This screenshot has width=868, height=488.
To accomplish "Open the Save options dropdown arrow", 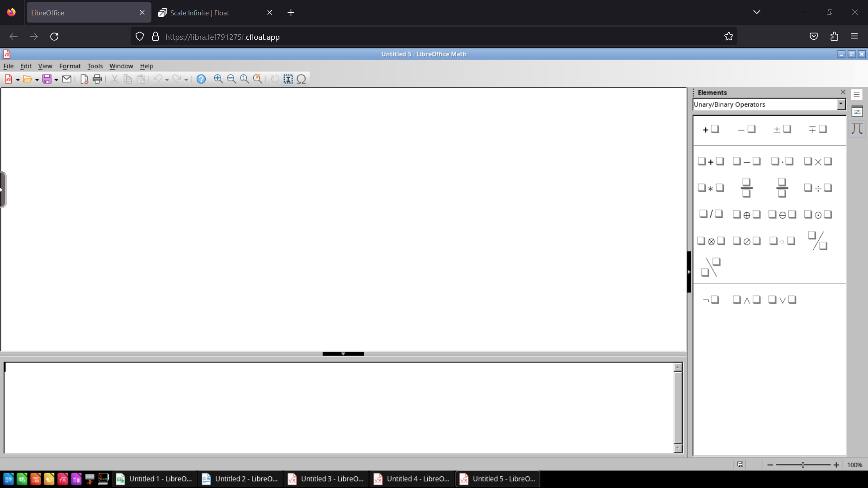I will pyautogui.click(x=56, y=80).
